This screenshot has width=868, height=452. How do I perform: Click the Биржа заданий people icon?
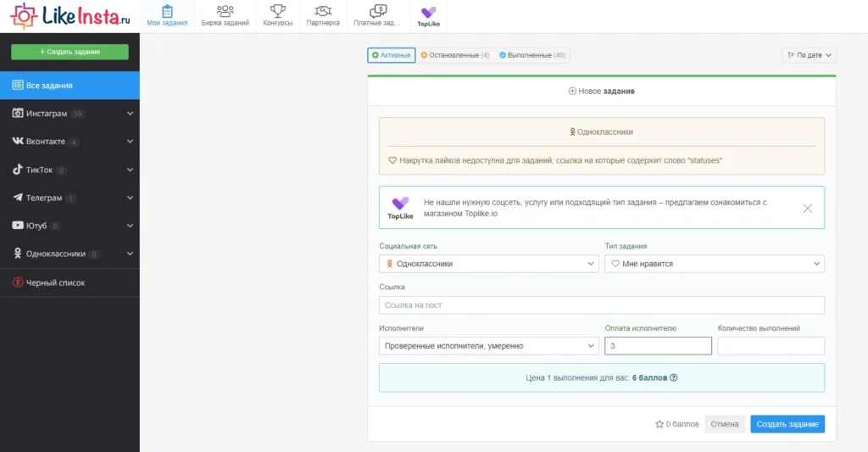coord(225,11)
